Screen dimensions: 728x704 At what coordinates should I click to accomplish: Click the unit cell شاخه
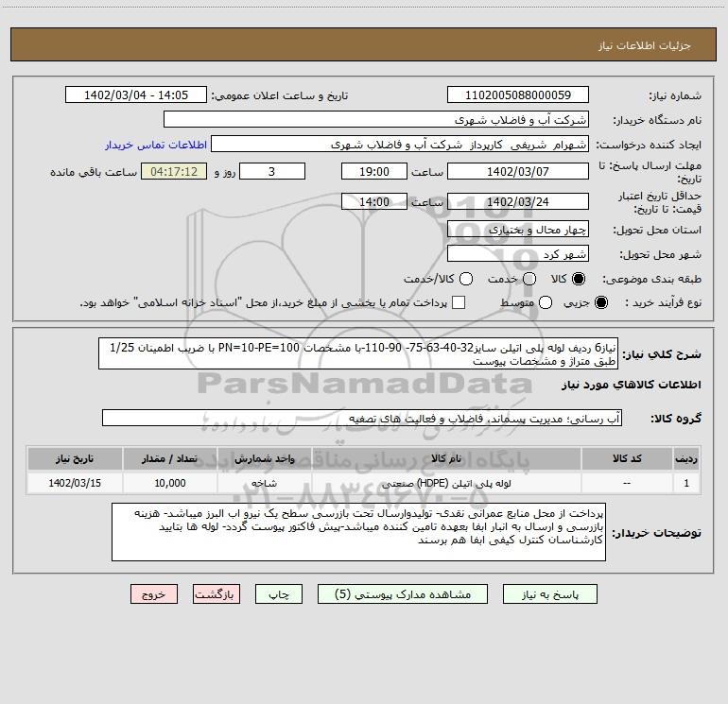[x=264, y=483]
